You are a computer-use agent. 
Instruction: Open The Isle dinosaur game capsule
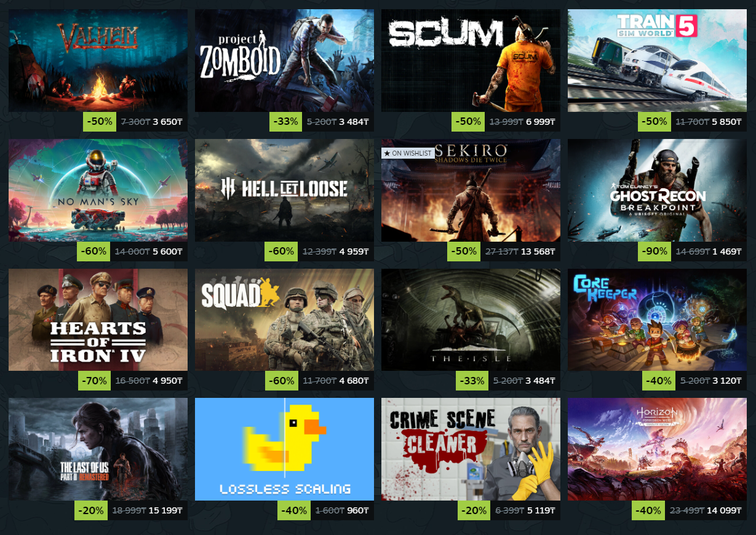coord(471,320)
